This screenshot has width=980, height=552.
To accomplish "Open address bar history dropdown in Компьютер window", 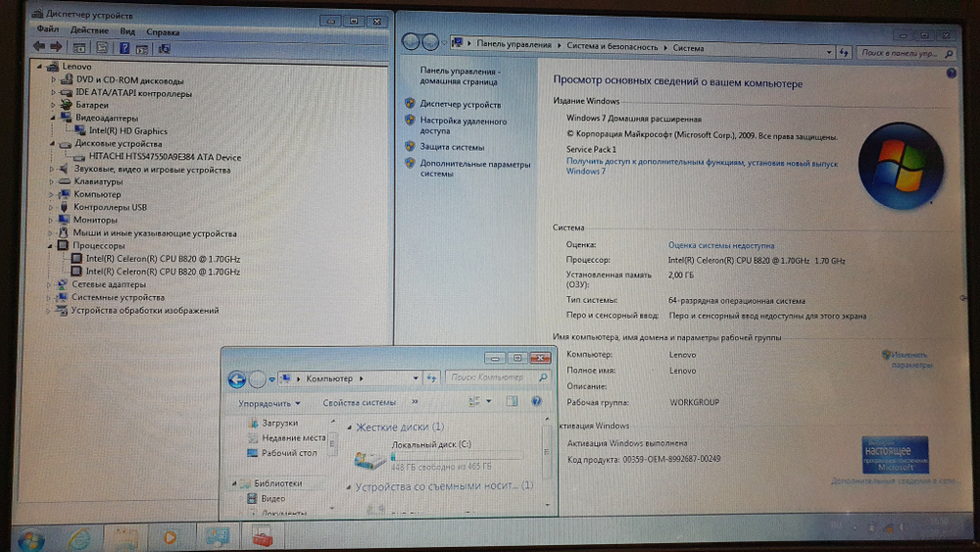I will [x=416, y=378].
